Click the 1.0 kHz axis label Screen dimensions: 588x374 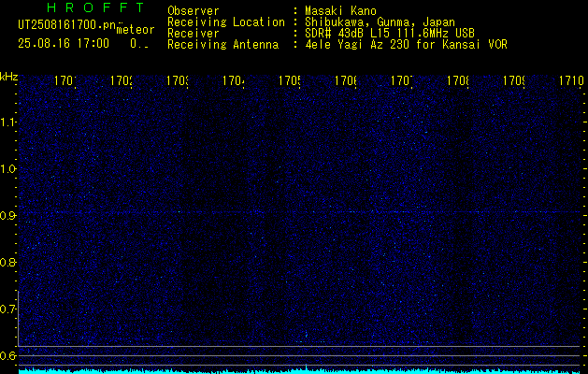(x=7, y=169)
